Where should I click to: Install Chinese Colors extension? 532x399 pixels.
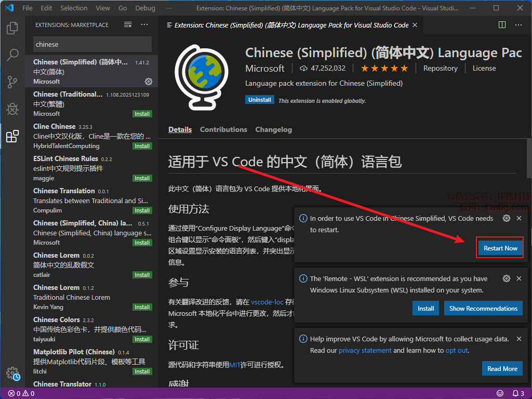point(142,340)
